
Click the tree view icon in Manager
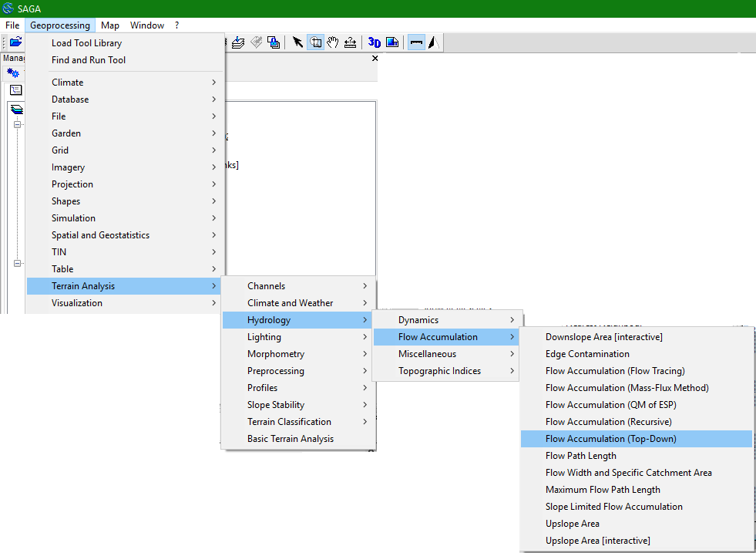pyautogui.click(x=16, y=90)
